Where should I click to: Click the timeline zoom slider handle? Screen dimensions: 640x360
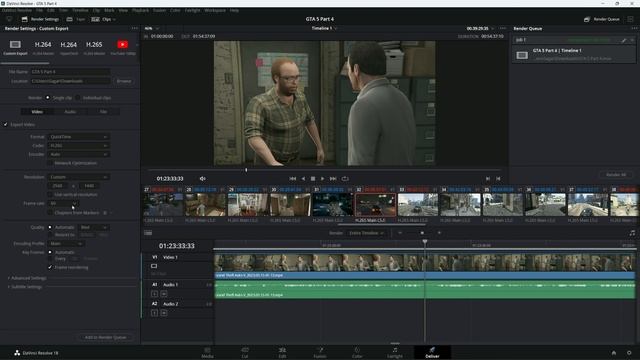[422, 233]
